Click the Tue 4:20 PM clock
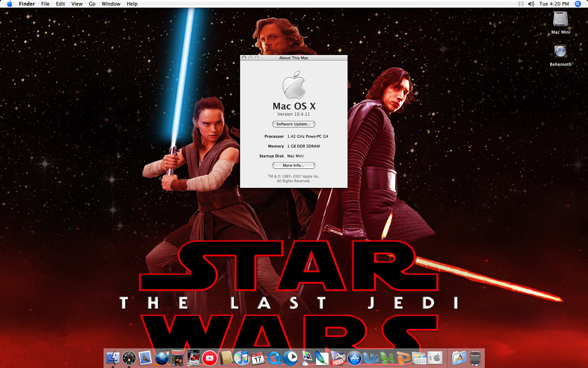The height and width of the screenshot is (368, 588). [x=554, y=4]
